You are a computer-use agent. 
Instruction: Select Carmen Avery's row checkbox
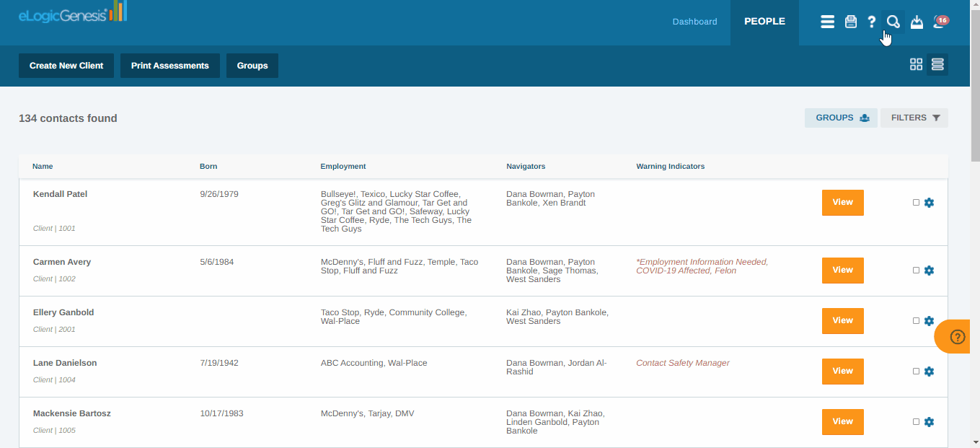coord(916,271)
